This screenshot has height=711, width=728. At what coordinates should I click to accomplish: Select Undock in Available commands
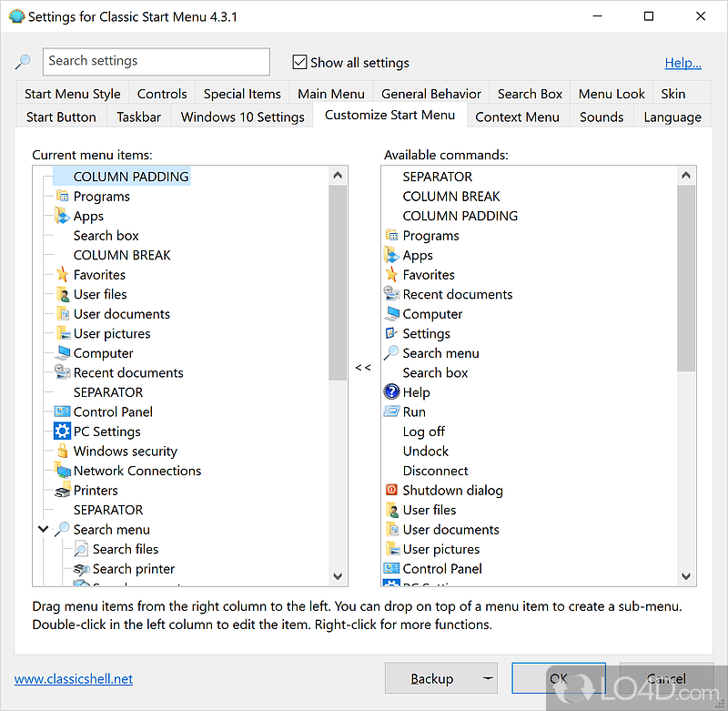pos(426,451)
